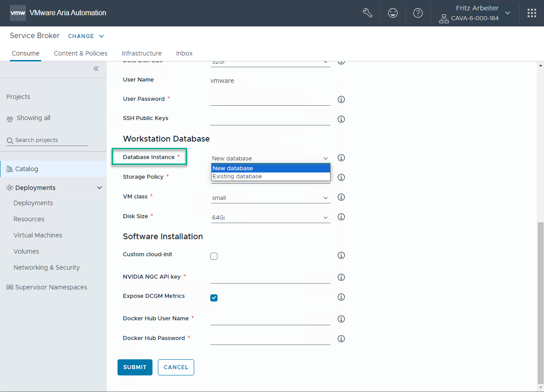
Task: Select Catalog in sidebar
Action: click(53, 169)
